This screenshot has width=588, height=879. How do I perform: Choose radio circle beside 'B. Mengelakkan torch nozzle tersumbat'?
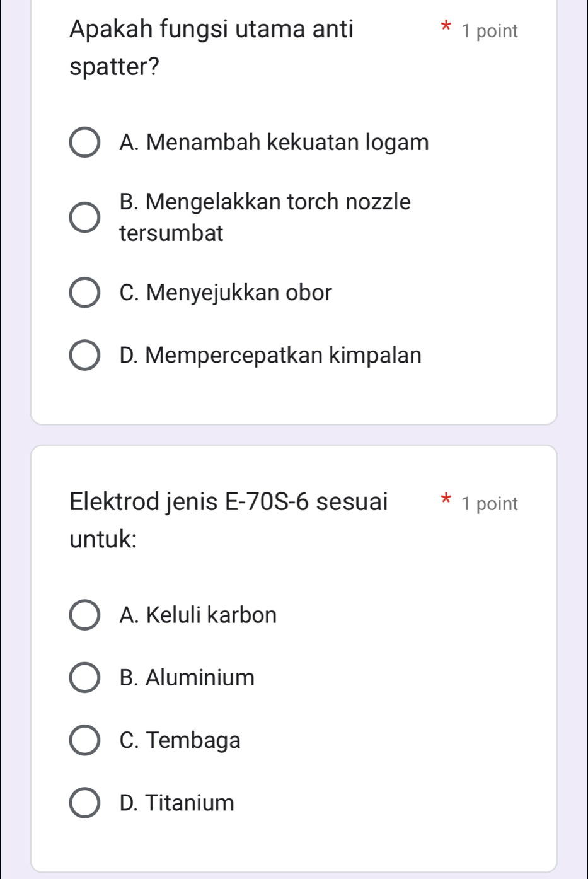(84, 218)
